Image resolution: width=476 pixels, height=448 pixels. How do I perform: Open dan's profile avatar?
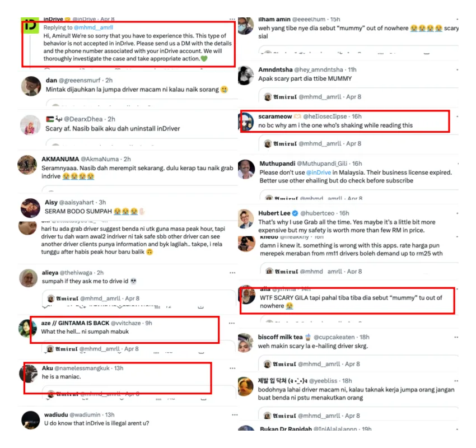pos(31,86)
